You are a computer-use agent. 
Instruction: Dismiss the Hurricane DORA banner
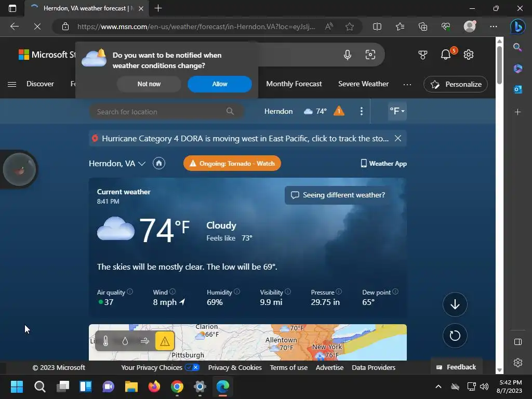point(397,138)
